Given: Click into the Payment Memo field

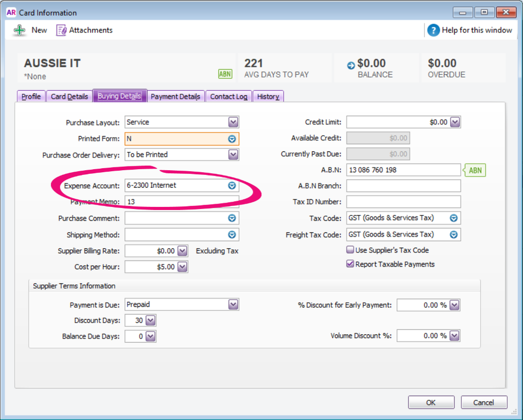Looking at the screenshot, I should [x=181, y=202].
